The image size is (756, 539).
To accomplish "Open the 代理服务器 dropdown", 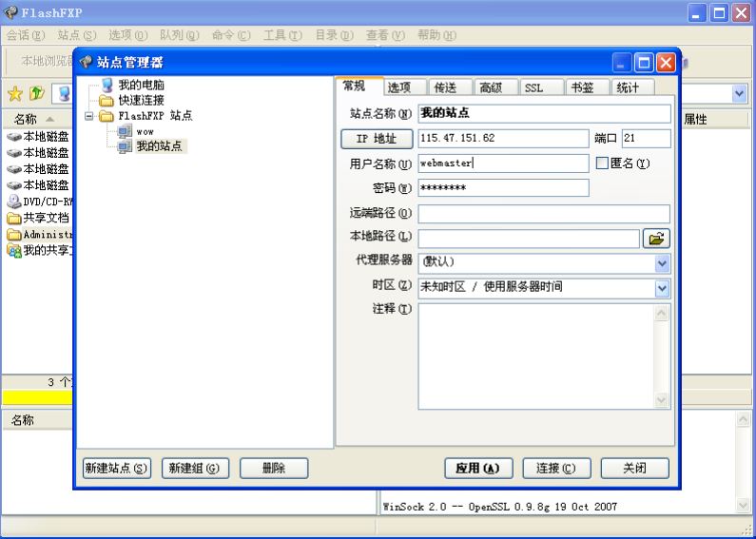I will 662,263.
